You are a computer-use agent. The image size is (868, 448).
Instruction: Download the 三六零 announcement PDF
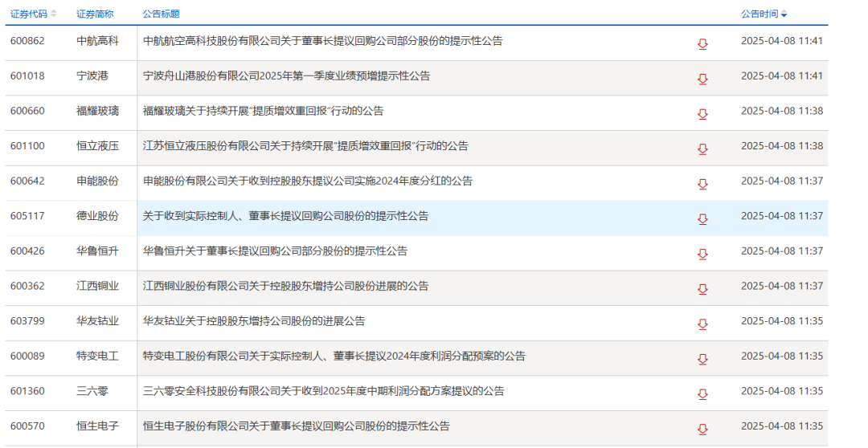[702, 394]
